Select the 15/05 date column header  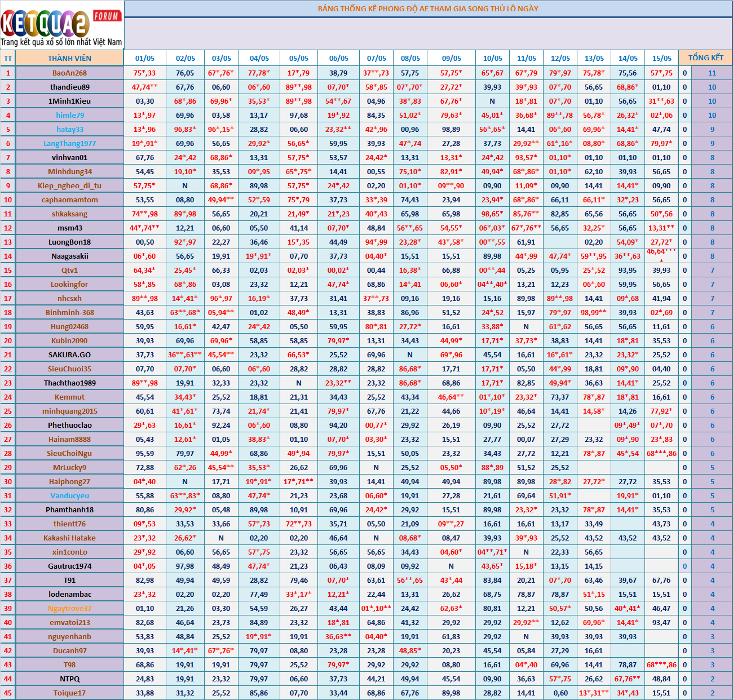(661, 58)
